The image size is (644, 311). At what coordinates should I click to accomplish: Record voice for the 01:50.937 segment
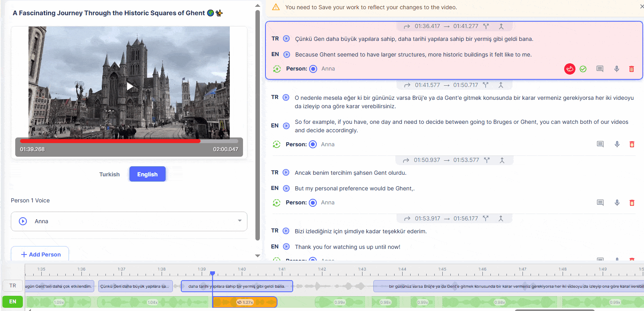point(617,203)
